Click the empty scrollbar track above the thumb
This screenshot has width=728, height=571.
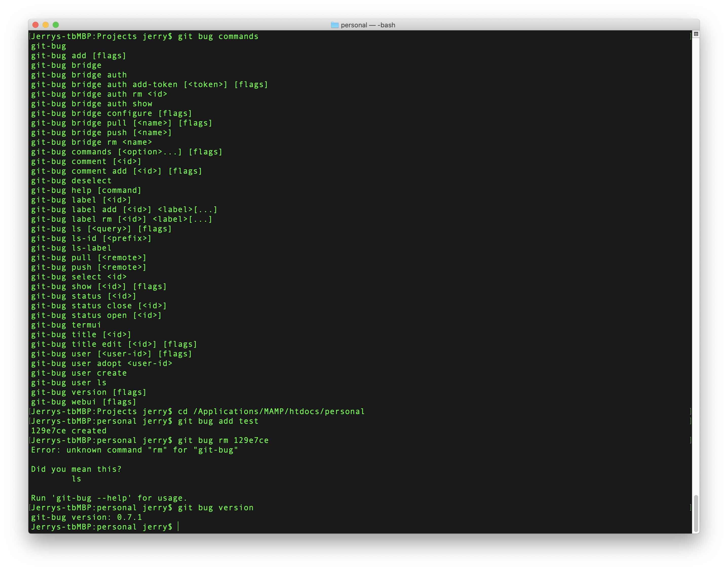696,268
